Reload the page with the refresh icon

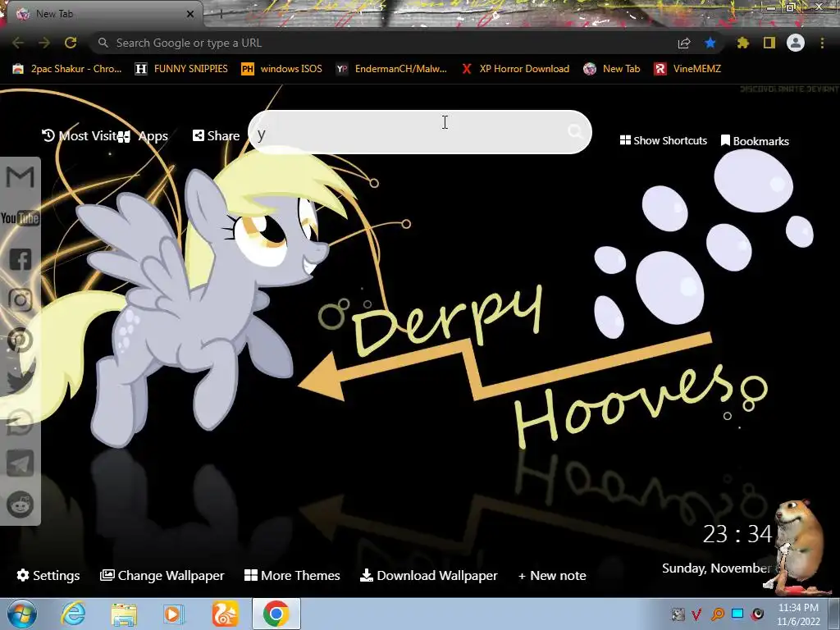point(71,43)
